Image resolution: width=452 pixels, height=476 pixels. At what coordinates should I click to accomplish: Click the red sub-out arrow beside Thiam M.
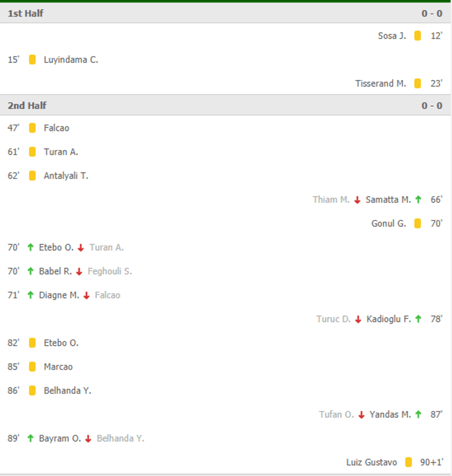pos(357,200)
